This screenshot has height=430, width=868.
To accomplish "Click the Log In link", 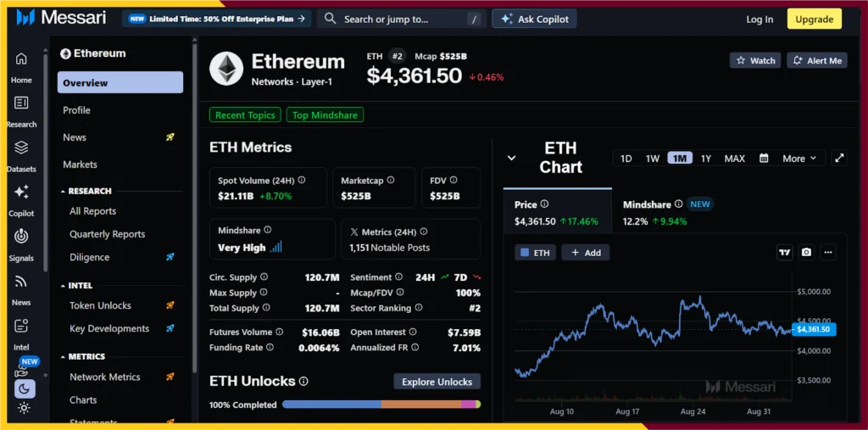I will [x=759, y=19].
